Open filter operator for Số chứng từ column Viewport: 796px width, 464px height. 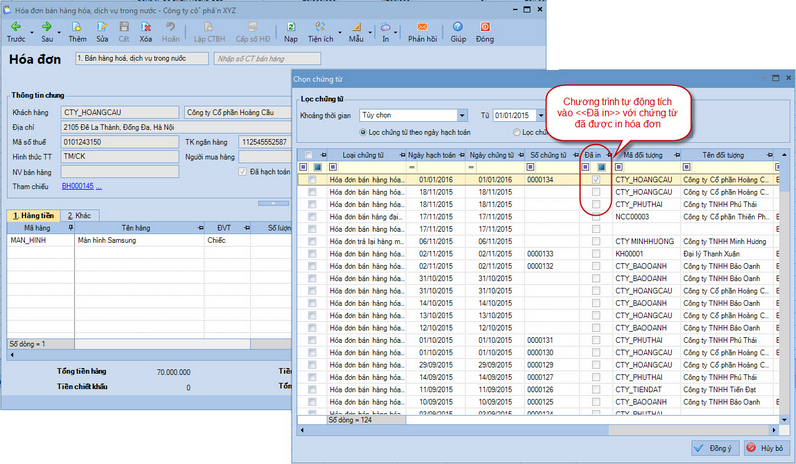tap(530, 167)
